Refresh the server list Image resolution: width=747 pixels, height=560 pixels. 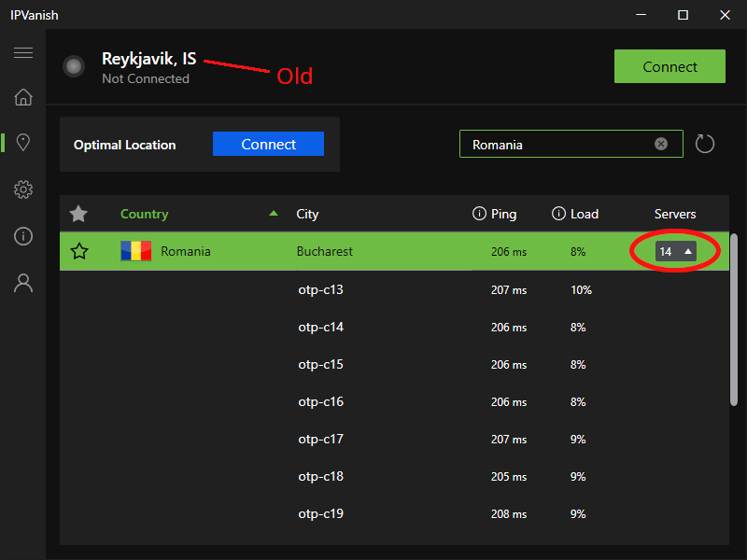[705, 144]
